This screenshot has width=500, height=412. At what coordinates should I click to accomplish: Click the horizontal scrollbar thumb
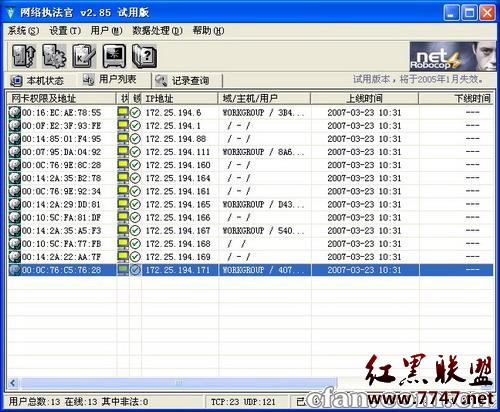point(179,383)
